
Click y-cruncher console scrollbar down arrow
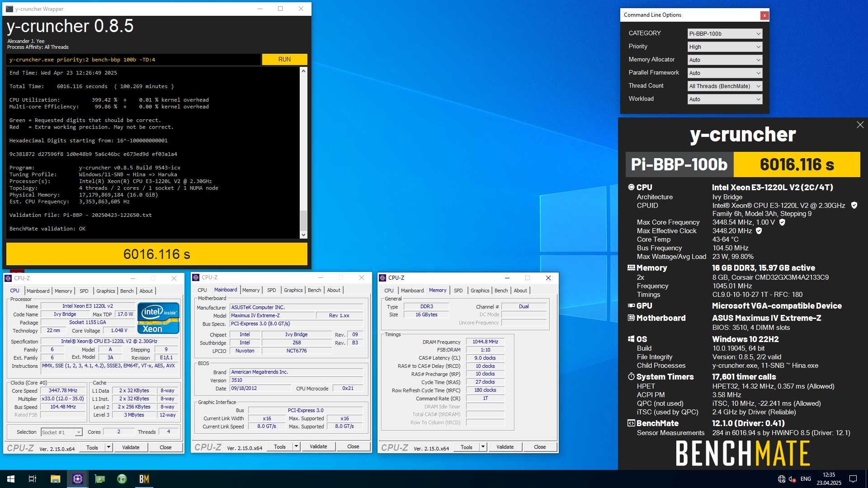pyautogui.click(x=303, y=235)
